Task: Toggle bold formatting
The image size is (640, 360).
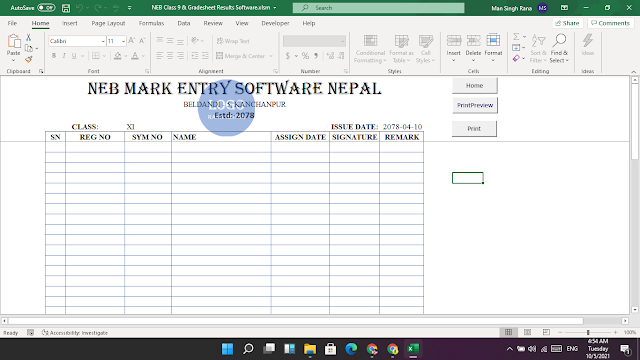Action: click(x=54, y=56)
